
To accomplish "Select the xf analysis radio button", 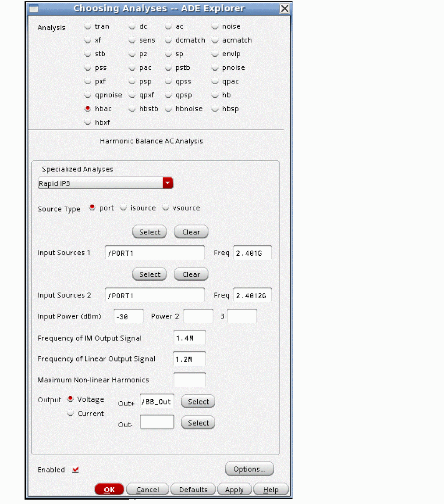I will click(x=88, y=40).
